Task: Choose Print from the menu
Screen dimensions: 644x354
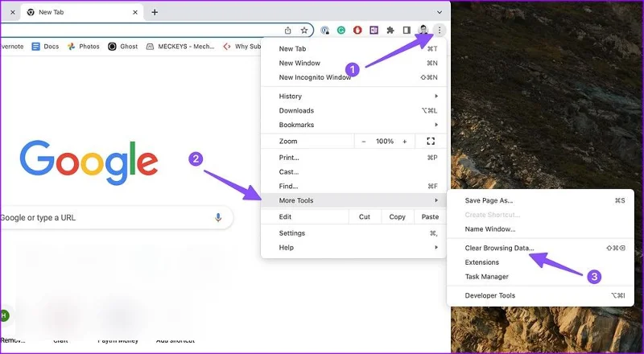Action: tap(353, 158)
